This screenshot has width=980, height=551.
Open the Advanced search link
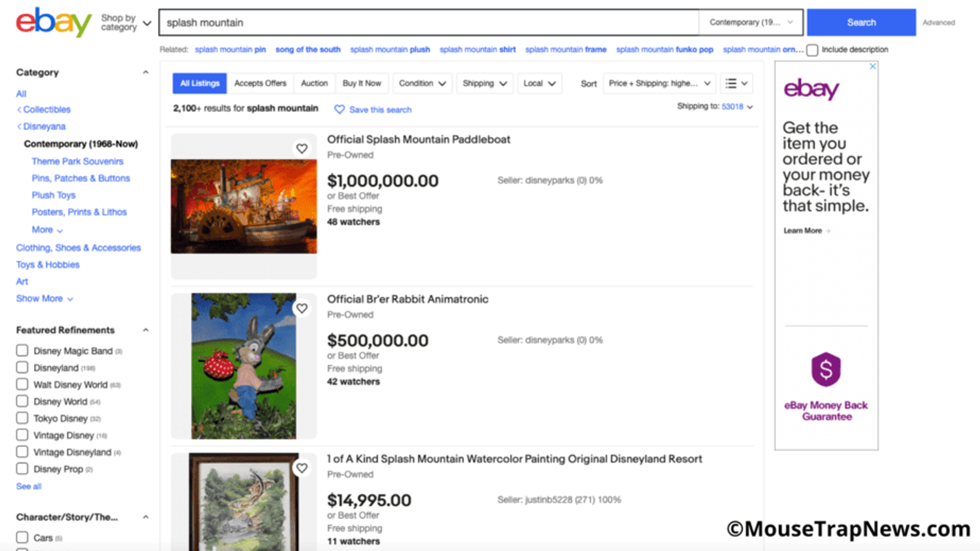(939, 23)
